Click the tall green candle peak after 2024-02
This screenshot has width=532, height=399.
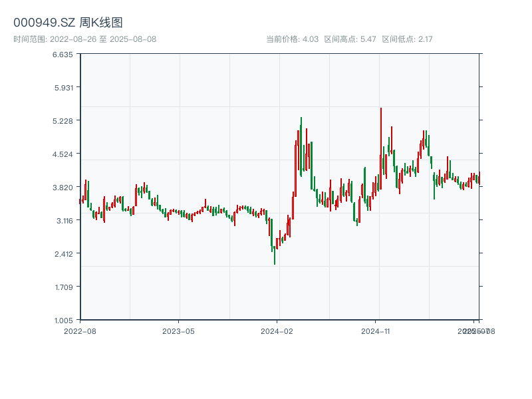tap(301, 146)
